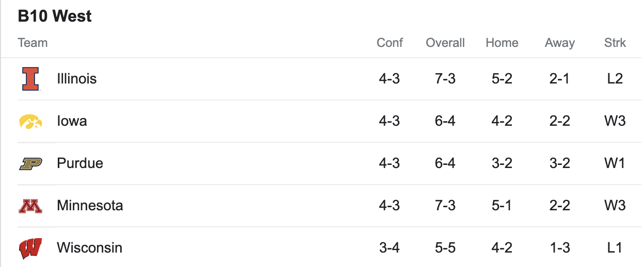Click the Away column header

tap(559, 43)
